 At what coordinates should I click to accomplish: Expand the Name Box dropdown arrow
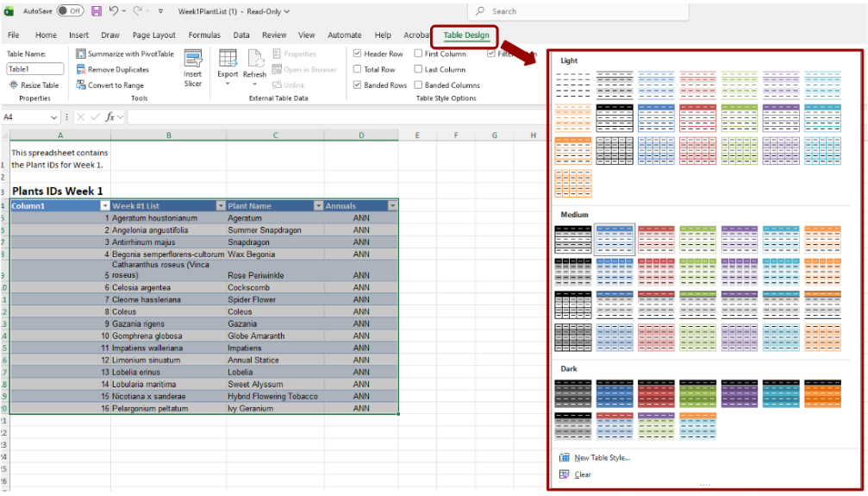tap(53, 117)
